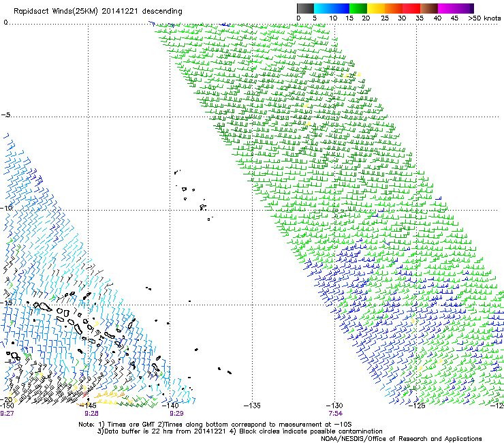
Task: Click the yellow 20-25 knots legend segment
Action: pos(376,8)
